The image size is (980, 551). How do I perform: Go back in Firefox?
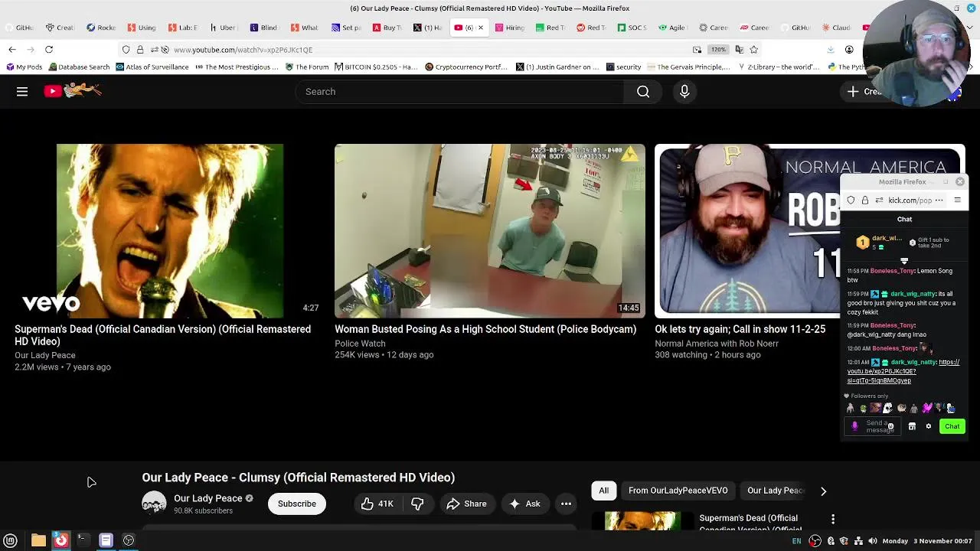[x=12, y=50]
